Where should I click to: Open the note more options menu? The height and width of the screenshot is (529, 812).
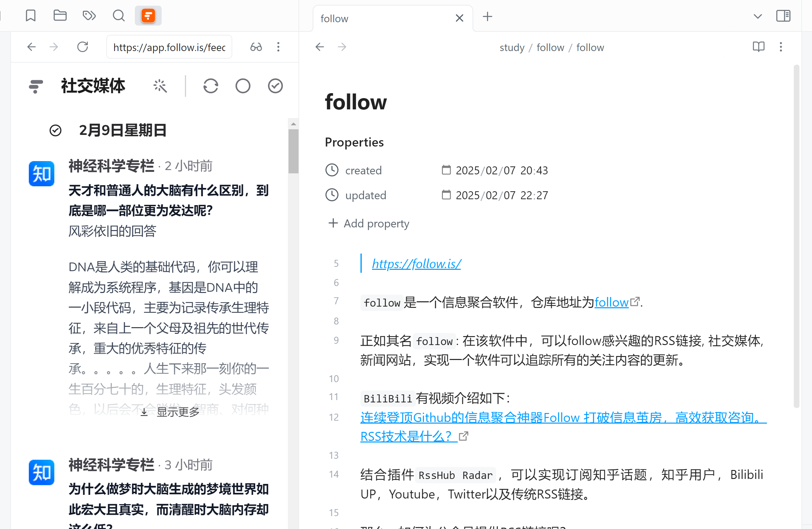pyautogui.click(x=781, y=47)
